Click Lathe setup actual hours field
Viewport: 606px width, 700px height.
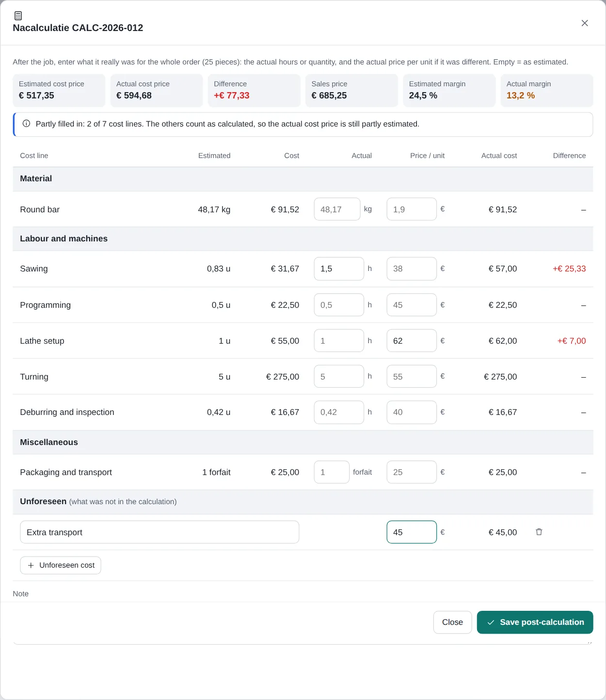[339, 341]
